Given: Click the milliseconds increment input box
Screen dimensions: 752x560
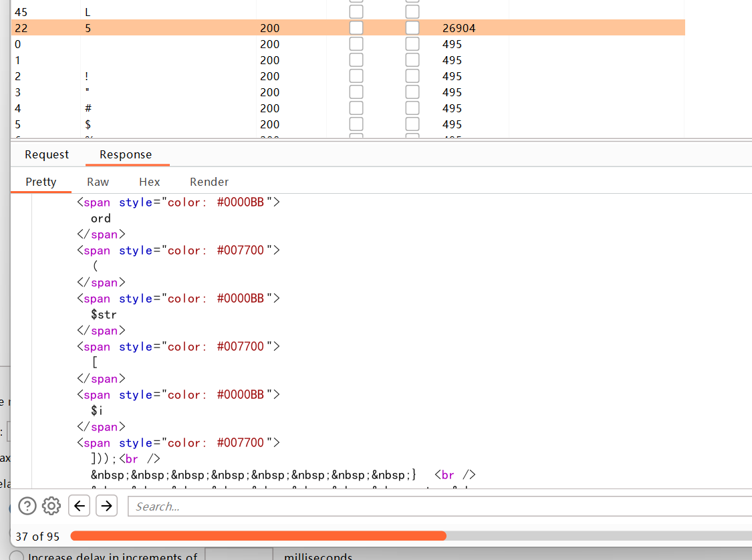Looking at the screenshot, I should [x=239, y=554].
